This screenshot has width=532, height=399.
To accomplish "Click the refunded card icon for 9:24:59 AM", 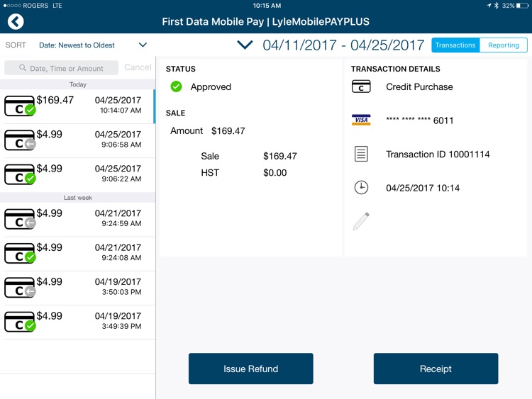I will (x=20, y=219).
